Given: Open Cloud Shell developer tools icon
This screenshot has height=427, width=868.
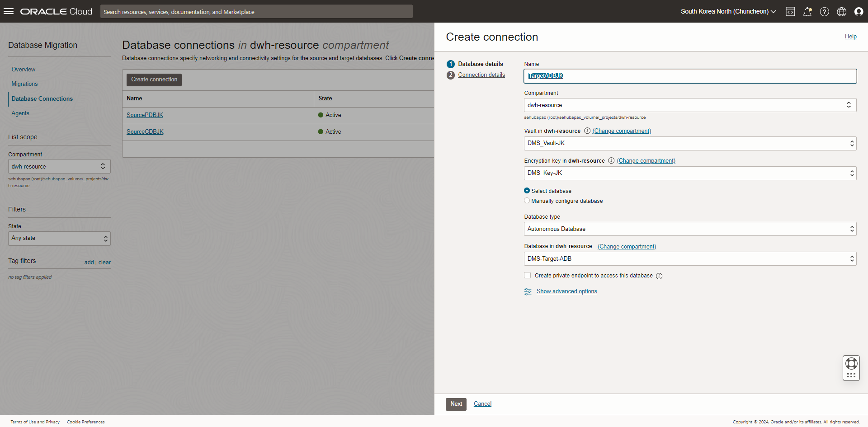Looking at the screenshot, I should pyautogui.click(x=790, y=12).
